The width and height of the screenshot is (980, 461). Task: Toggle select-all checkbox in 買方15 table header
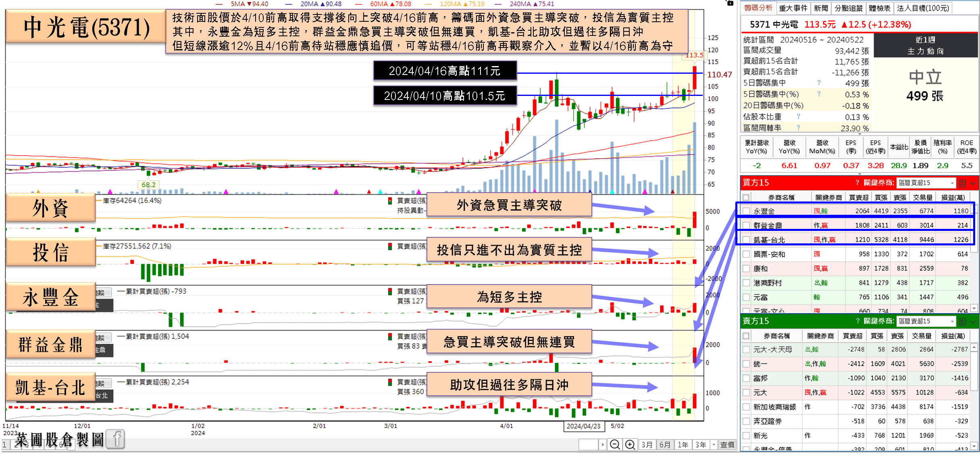(x=746, y=197)
